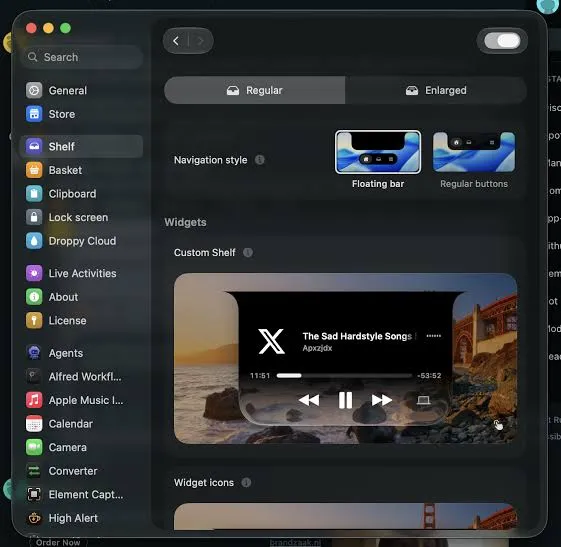The height and width of the screenshot is (547, 561).
Task: Choose Regular buttons navigation style
Action: click(x=474, y=152)
